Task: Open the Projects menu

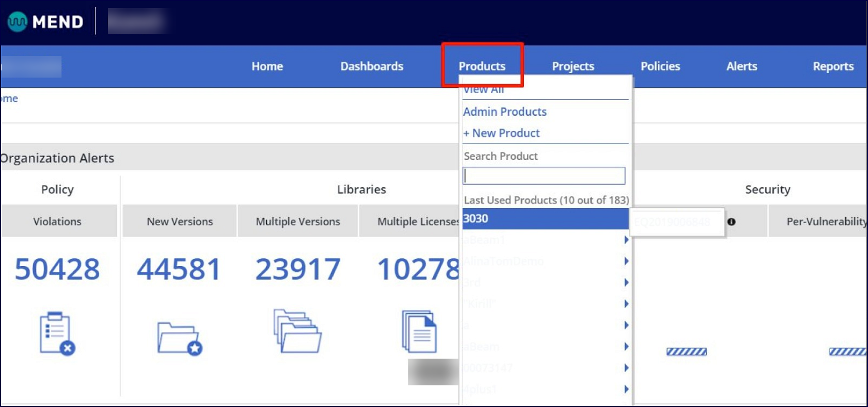Action: click(x=573, y=66)
